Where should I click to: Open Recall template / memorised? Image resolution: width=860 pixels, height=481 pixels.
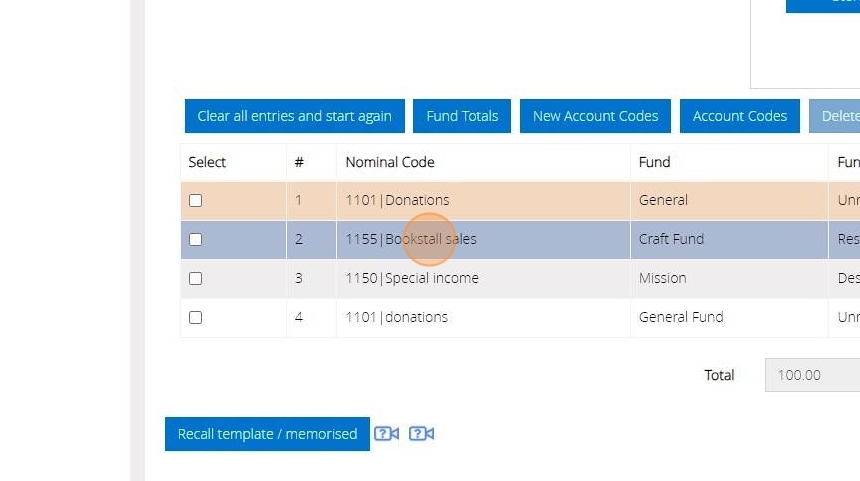pos(267,434)
